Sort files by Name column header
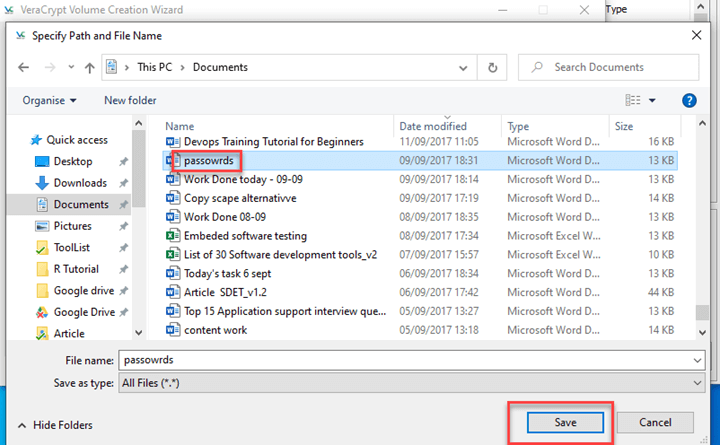 pyautogui.click(x=180, y=127)
